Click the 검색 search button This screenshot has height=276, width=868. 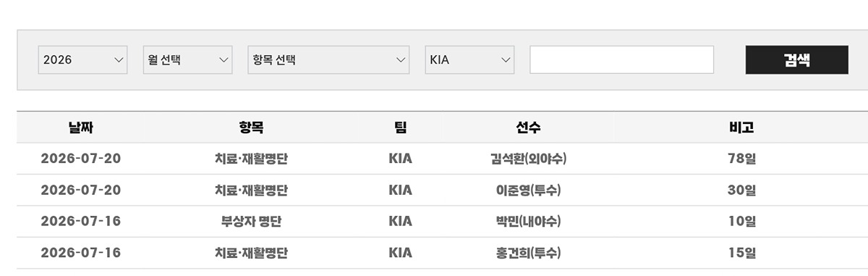796,60
